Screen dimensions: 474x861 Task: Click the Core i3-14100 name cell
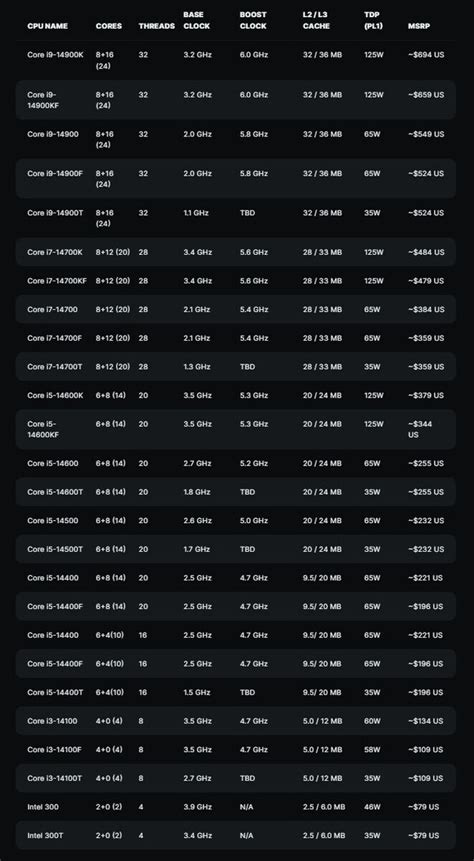tap(52, 721)
